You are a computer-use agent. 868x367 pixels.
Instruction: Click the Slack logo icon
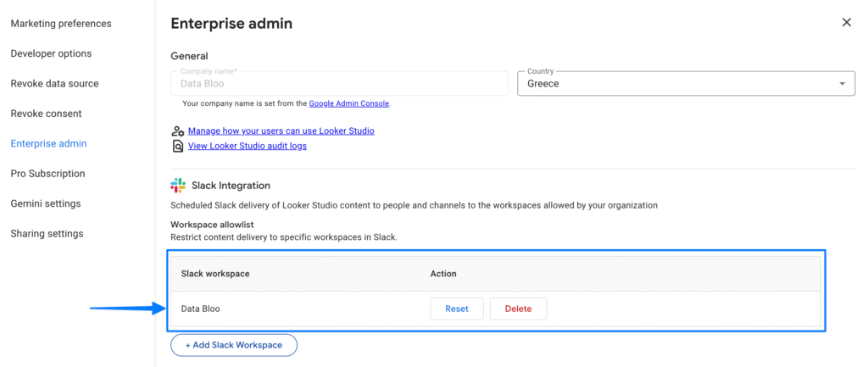[x=178, y=185]
